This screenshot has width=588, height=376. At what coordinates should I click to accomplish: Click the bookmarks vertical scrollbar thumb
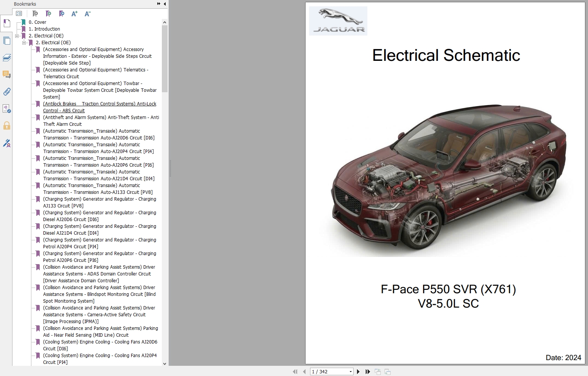pyautogui.click(x=164, y=59)
